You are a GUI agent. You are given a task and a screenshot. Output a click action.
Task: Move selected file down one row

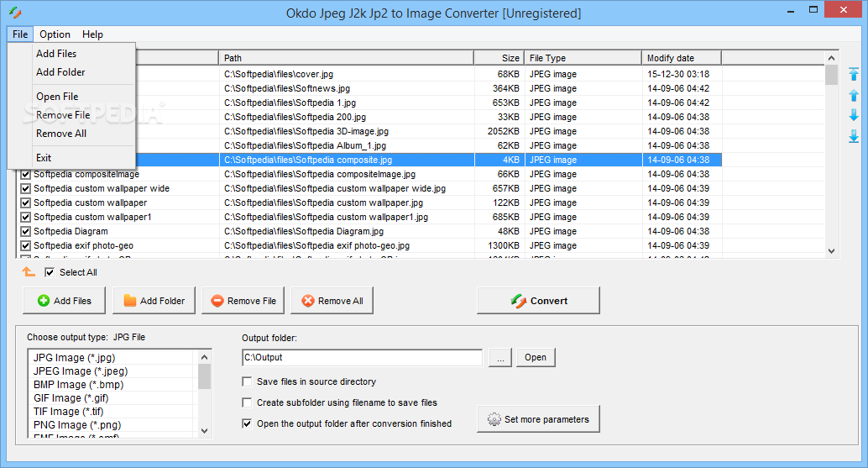point(854,115)
